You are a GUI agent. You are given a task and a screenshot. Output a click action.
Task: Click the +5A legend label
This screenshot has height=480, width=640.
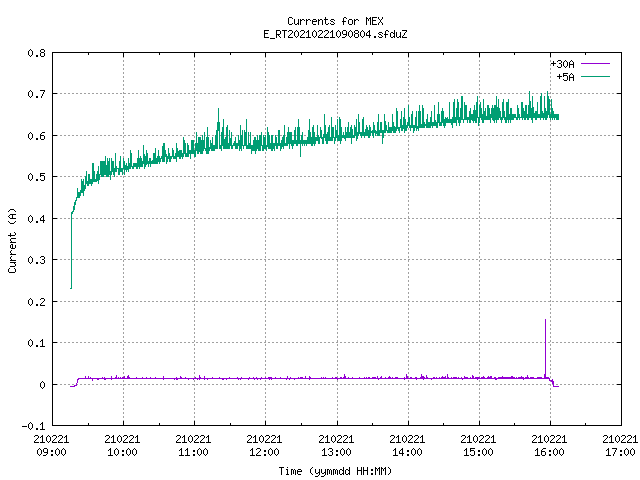[566, 77]
